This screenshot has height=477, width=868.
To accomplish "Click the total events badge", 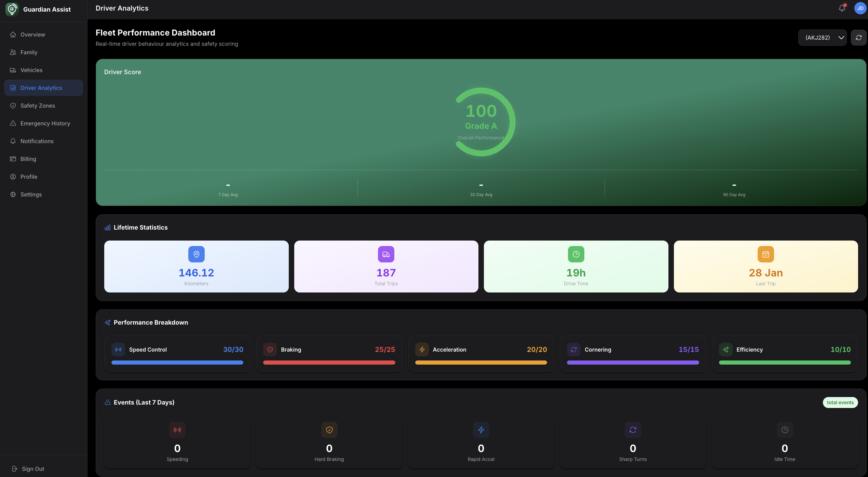I will (840, 403).
